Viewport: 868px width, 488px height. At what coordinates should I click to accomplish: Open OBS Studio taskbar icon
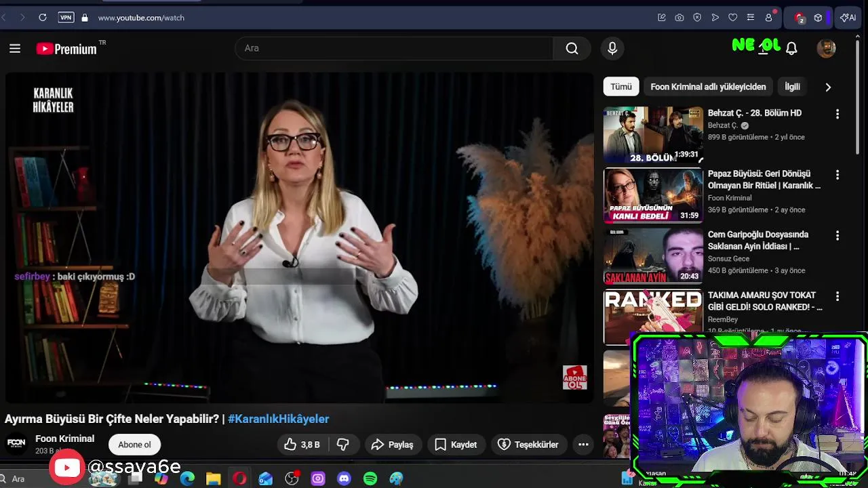coord(292,479)
